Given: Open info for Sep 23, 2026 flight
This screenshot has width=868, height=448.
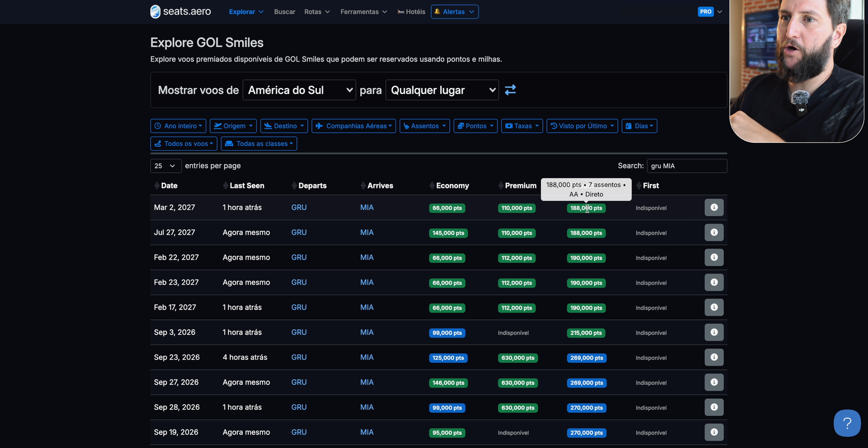Looking at the screenshot, I should 714,357.
